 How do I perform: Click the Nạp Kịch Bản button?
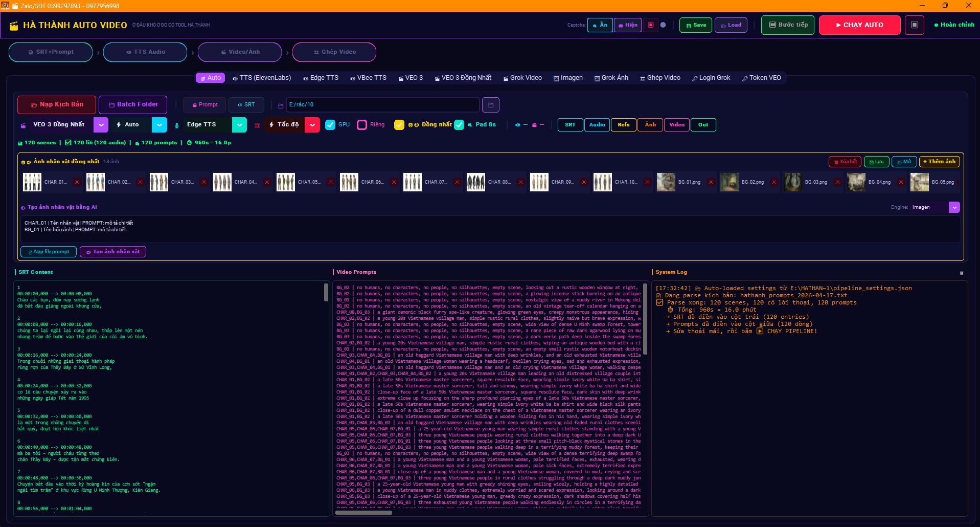click(x=57, y=104)
